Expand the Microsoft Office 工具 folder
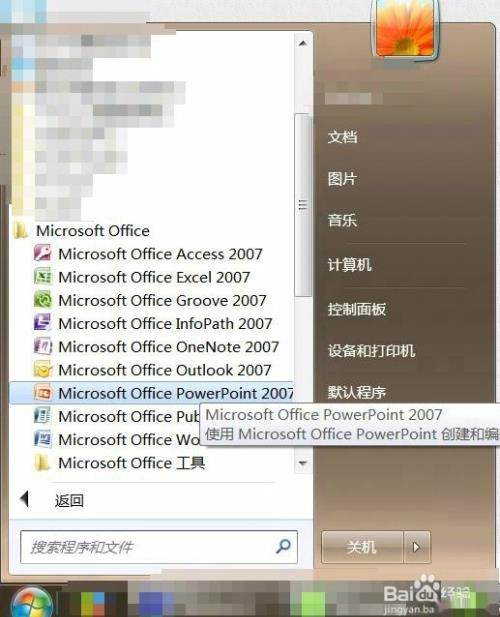 (x=120, y=463)
